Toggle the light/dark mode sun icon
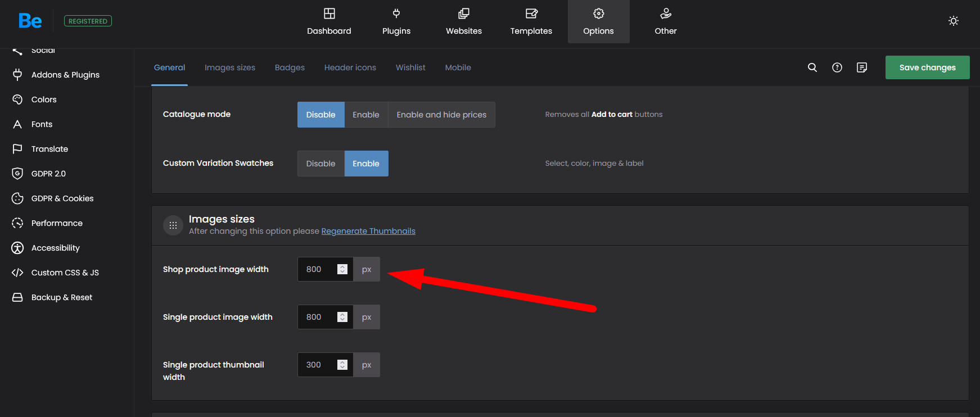This screenshot has height=417, width=980. [953, 21]
